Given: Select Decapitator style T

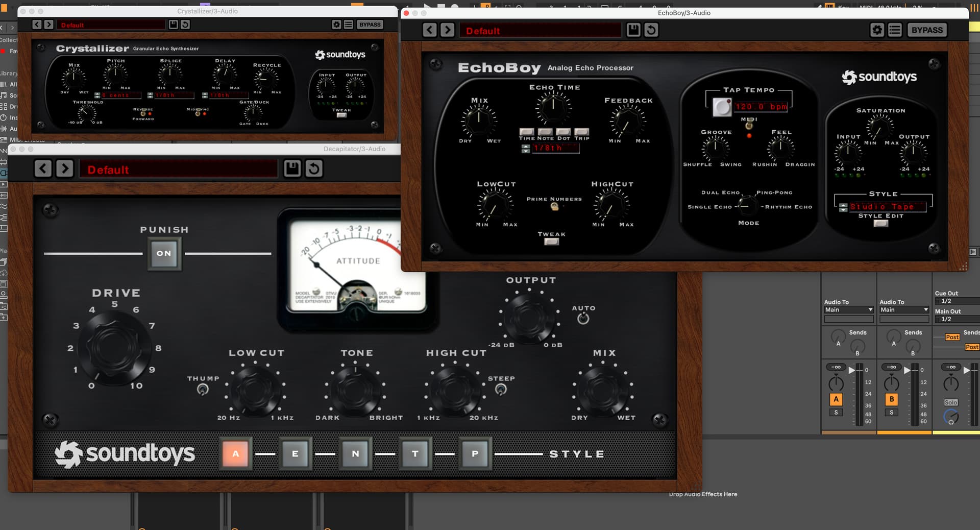Looking at the screenshot, I should (x=415, y=453).
